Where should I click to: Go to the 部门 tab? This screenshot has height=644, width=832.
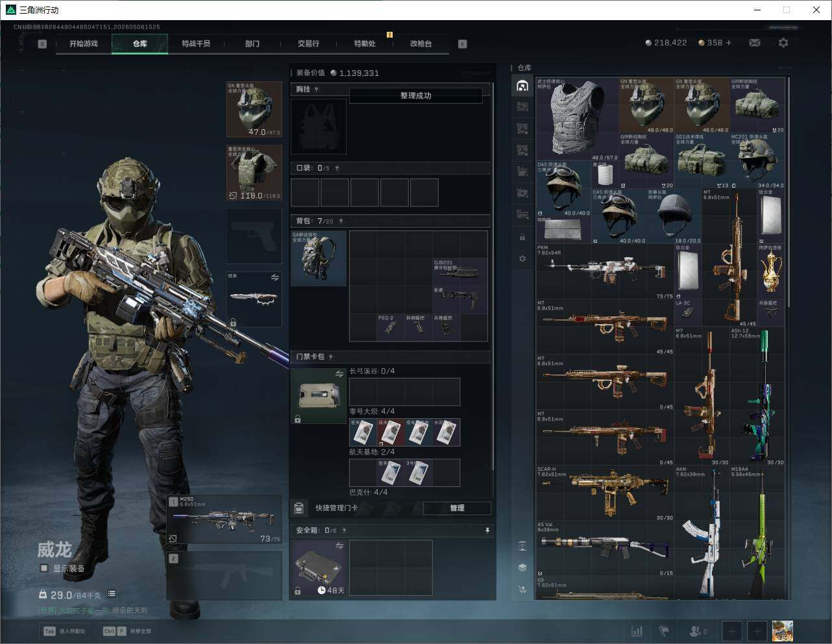pos(252,43)
